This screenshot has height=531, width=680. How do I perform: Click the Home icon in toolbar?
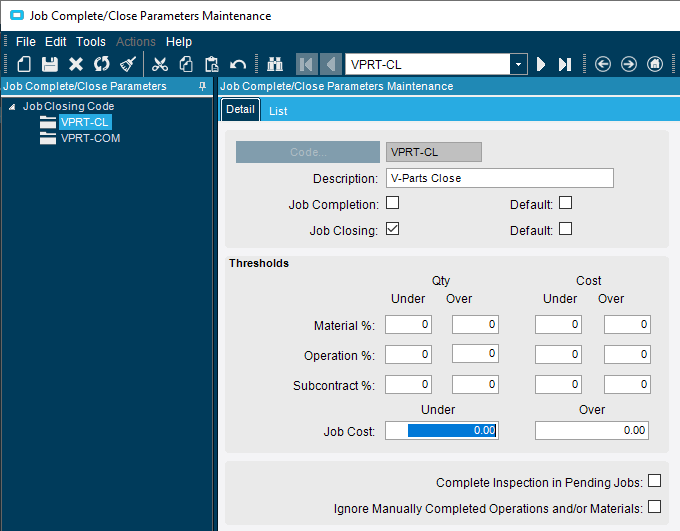tap(655, 64)
